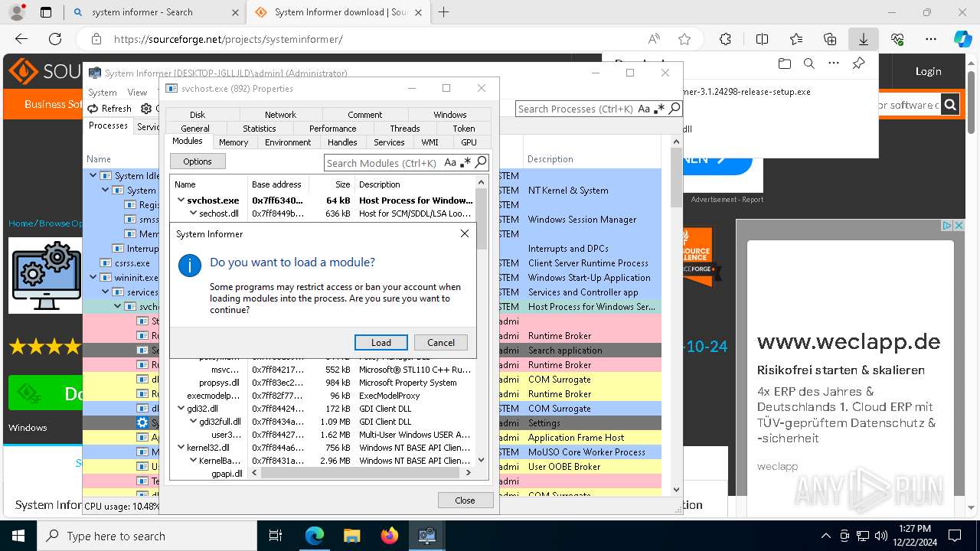Click the Search Processes input field

pos(576,109)
